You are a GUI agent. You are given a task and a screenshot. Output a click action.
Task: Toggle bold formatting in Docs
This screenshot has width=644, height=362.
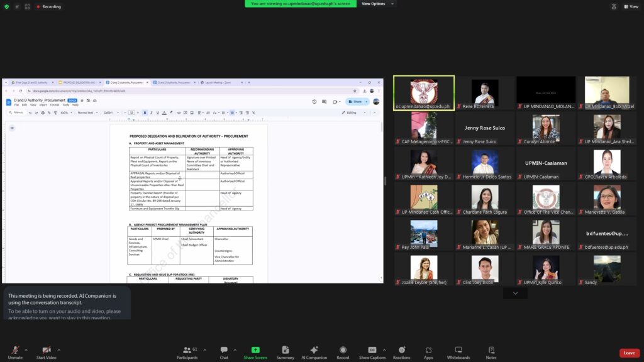point(145,112)
